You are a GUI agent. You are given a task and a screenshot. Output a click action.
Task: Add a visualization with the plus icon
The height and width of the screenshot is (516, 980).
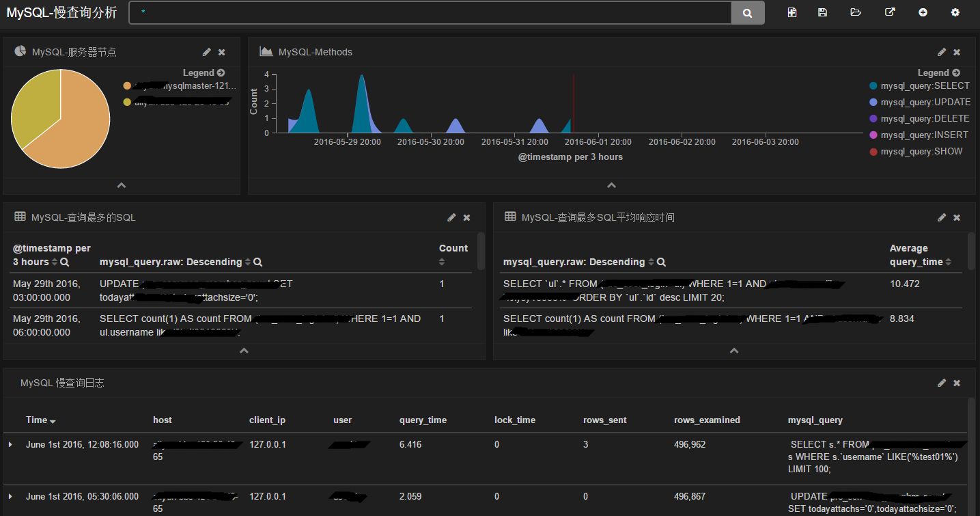923,12
